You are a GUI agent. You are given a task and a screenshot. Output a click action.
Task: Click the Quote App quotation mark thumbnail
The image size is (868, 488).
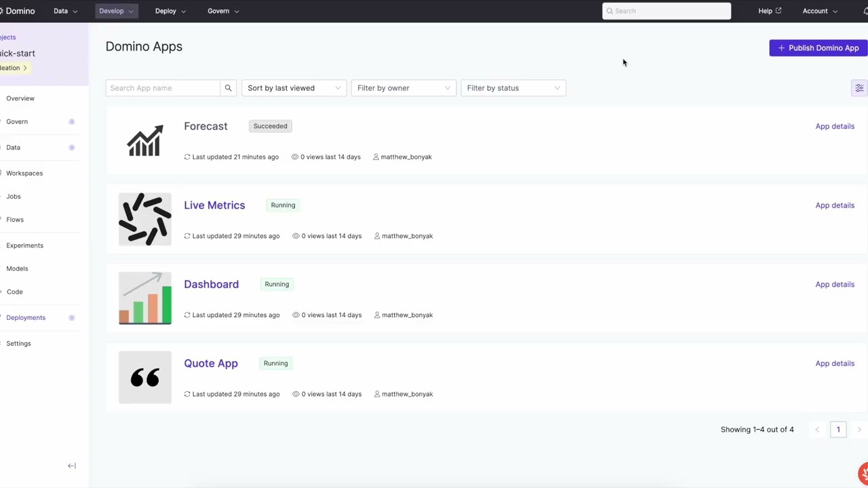pos(145,378)
